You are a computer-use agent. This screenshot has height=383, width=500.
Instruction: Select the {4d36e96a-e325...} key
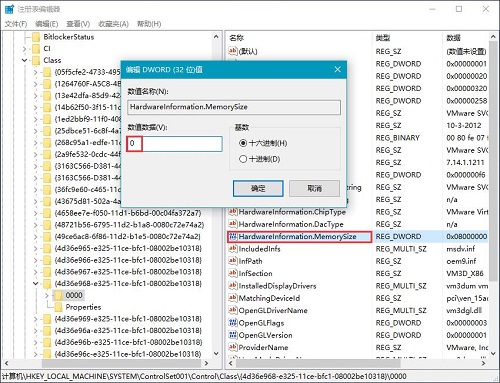pyautogui.click(x=128, y=331)
